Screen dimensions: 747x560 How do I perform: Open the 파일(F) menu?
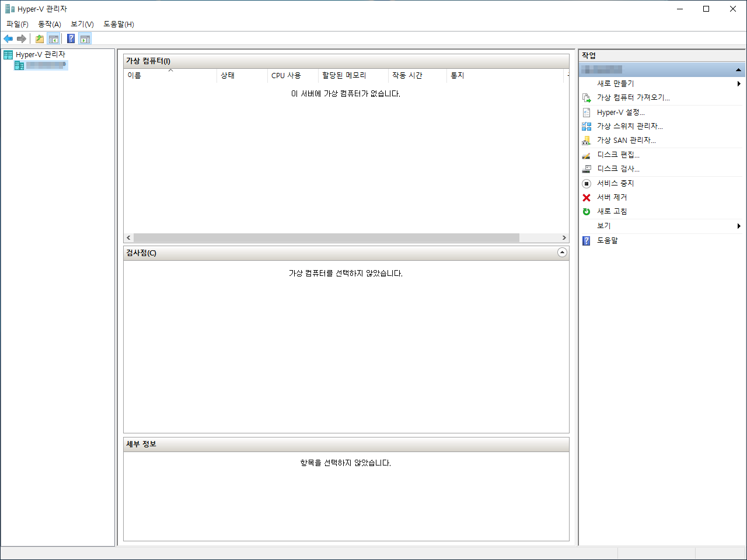18,24
